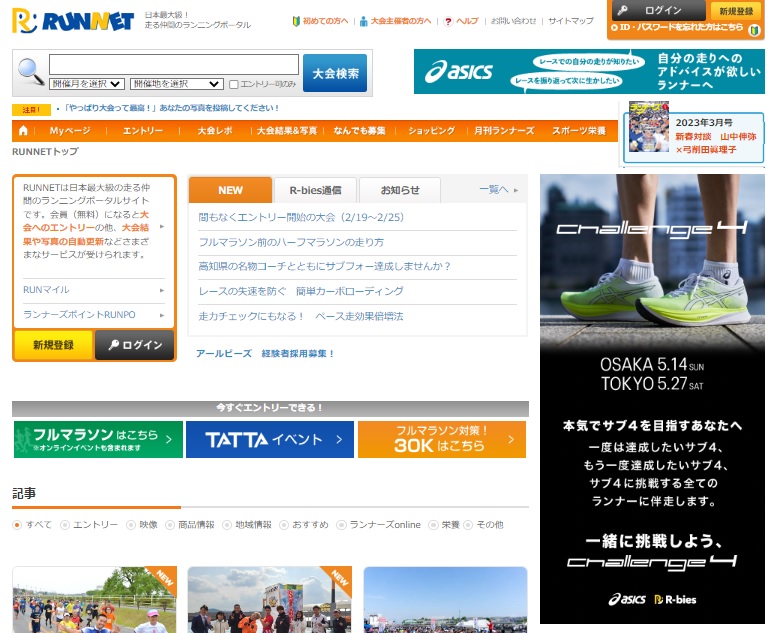
Task: Open the first article thumbnail with runners
Action: (94, 600)
